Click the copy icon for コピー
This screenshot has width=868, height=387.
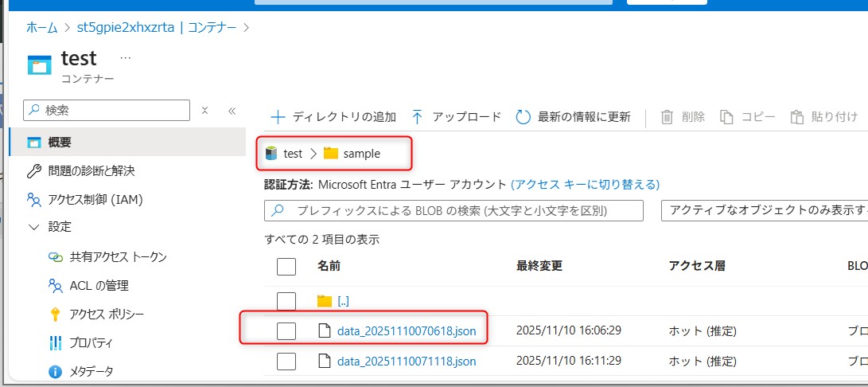click(726, 117)
